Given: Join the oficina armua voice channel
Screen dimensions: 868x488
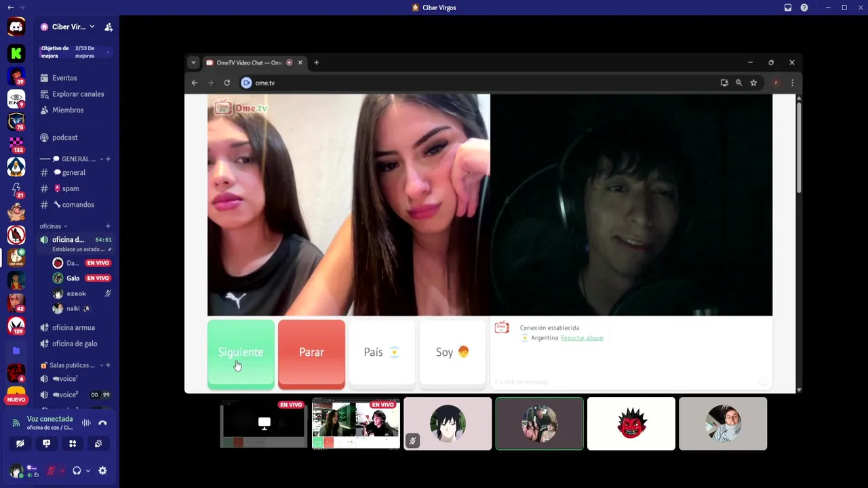Looking at the screenshot, I should pyautogui.click(x=75, y=328).
